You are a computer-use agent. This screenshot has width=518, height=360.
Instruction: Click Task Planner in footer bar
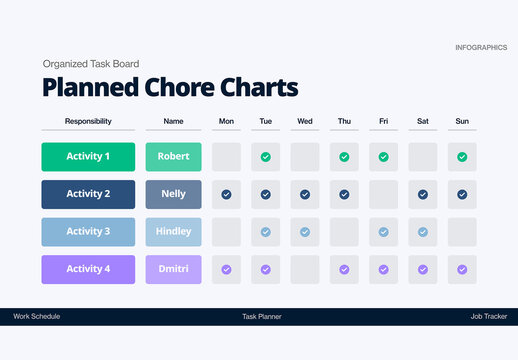coord(262,316)
